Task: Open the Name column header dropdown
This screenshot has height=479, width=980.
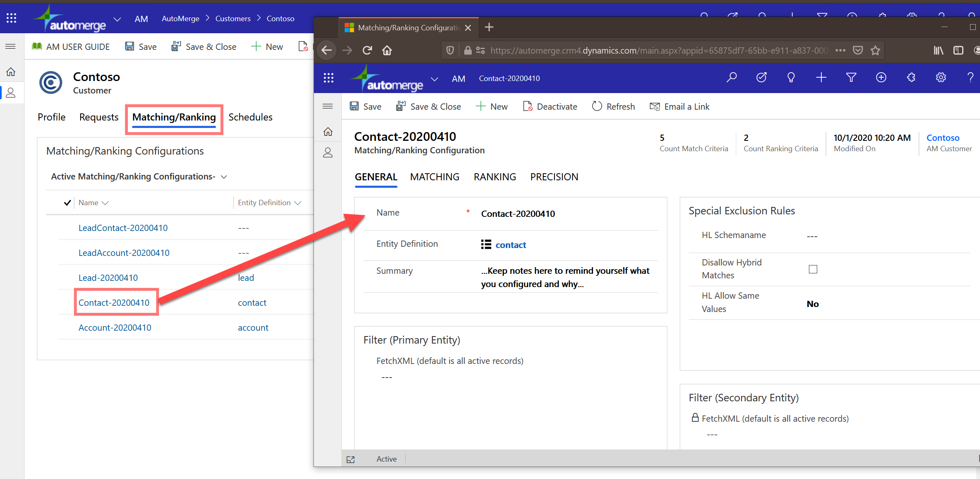Action: (93, 203)
